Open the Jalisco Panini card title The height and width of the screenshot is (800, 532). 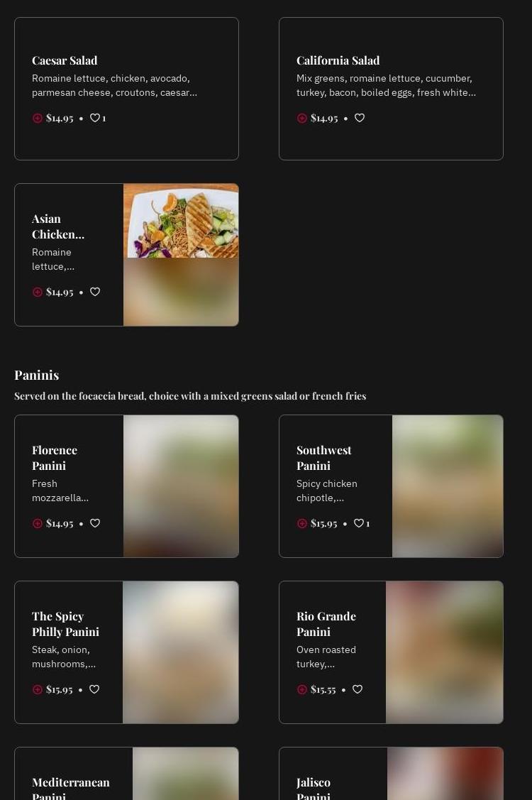314,789
